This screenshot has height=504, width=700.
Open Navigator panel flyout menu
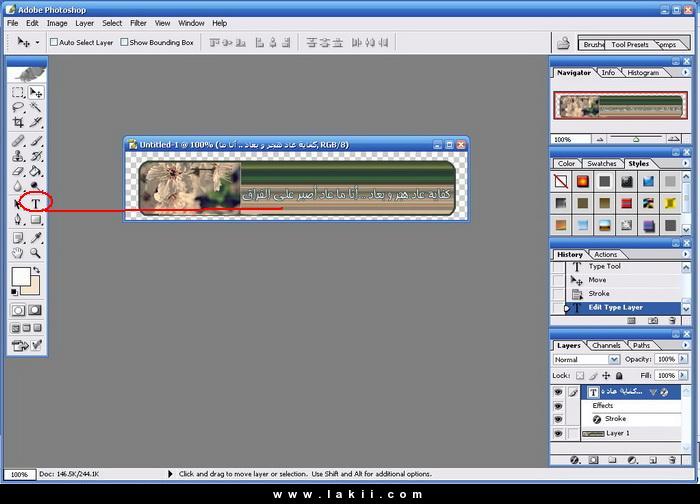(686, 72)
